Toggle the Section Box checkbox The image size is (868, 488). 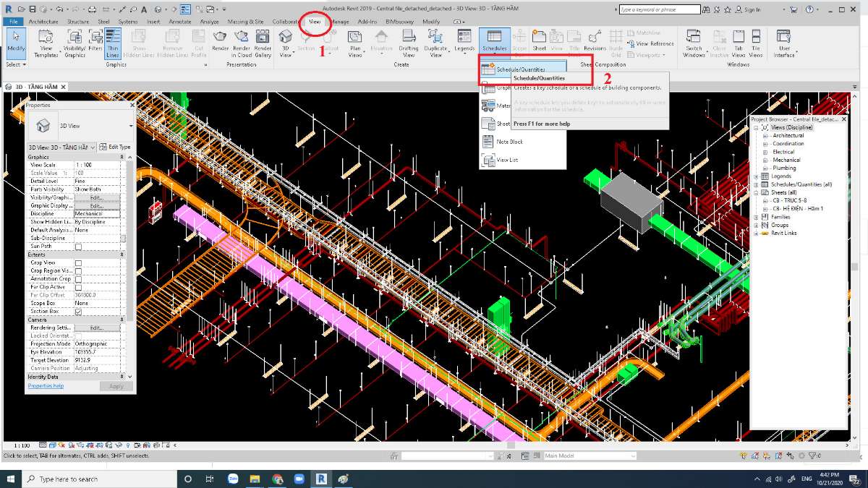(78, 311)
